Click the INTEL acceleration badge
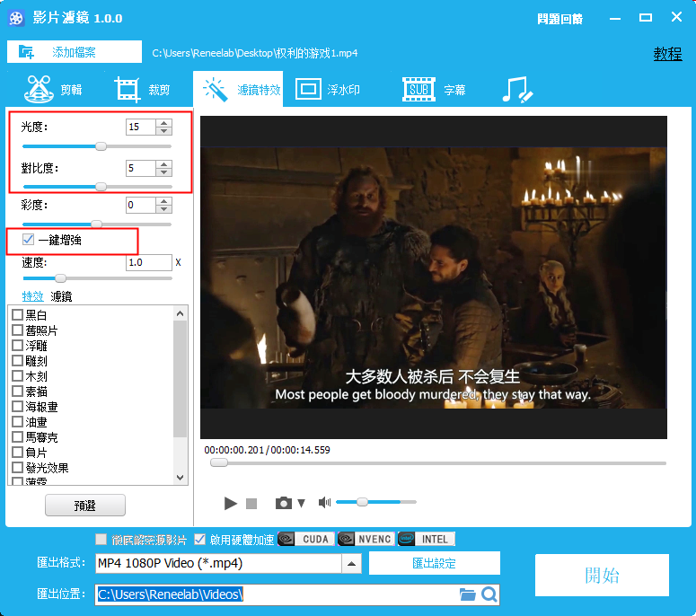Viewport: 696px width, 616px height. [427, 539]
